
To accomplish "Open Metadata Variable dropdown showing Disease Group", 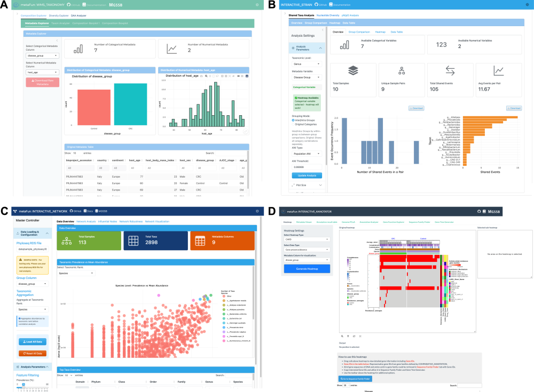I will click(x=307, y=77).
